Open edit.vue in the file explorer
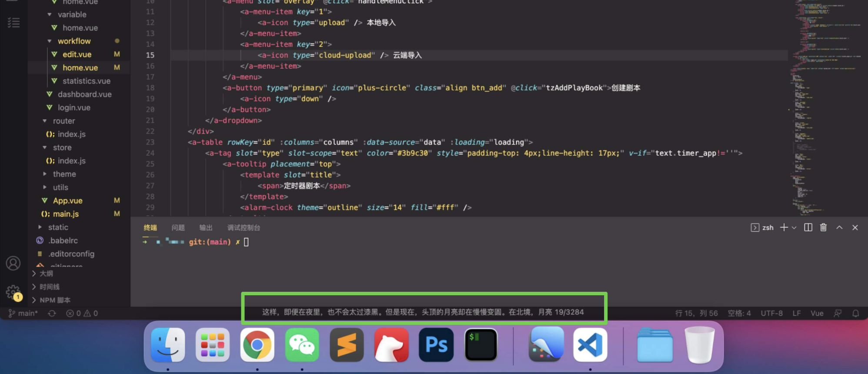The width and height of the screenshot is (868, 374). (77, 54)
